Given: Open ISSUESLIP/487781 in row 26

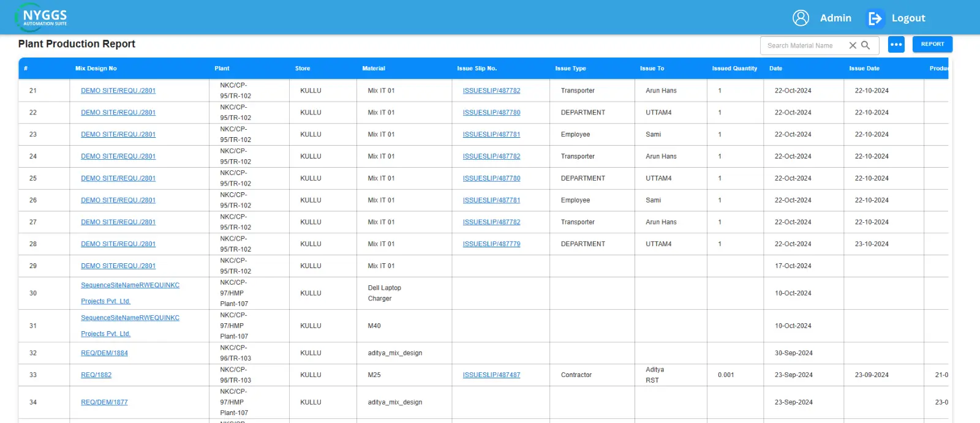Looking at the screenshot, I should (x=491, y=200).
